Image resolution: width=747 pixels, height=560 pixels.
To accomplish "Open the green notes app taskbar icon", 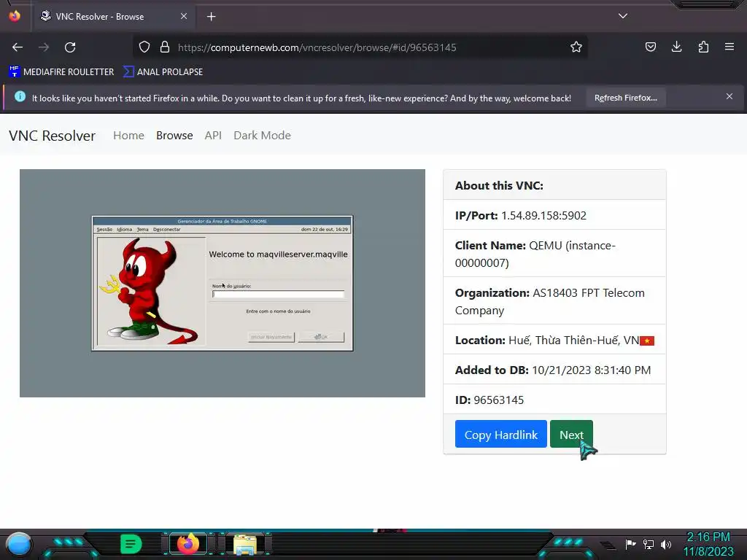I will pos(131,544).
